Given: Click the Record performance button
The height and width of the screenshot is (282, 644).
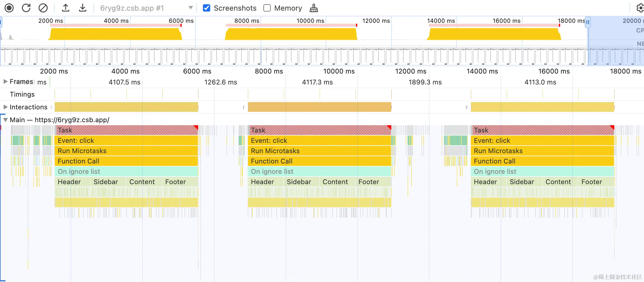Looking at the screenshot, I should (9, 8).
